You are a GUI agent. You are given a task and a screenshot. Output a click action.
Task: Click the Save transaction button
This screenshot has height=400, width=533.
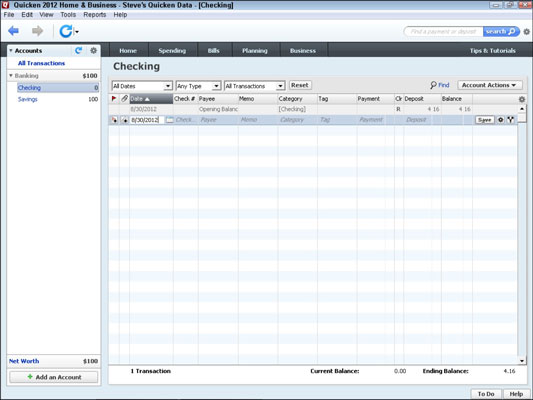[484, 120]
